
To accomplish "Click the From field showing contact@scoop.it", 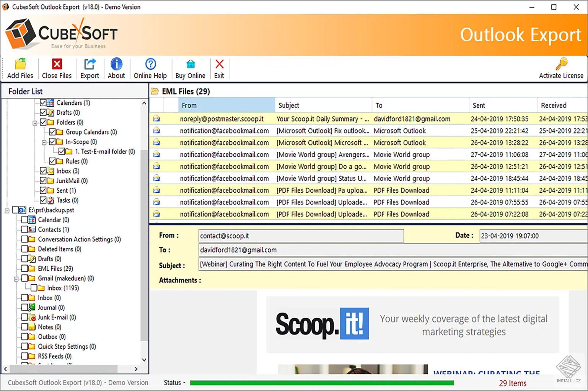I will 301,236.
